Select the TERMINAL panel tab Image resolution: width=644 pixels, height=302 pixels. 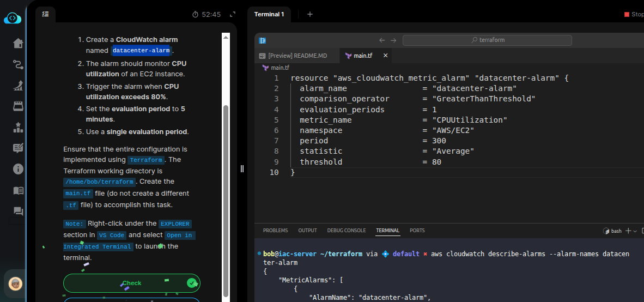tap(388, 231)
